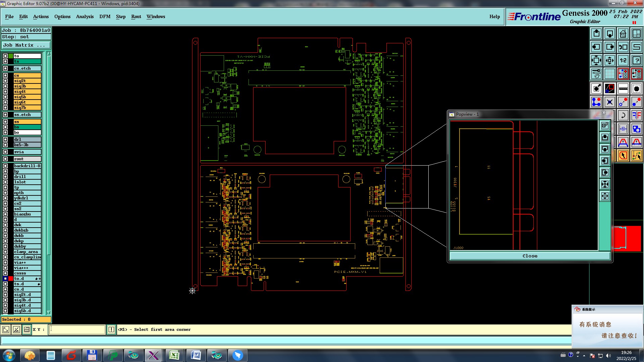Open the Job Matrix dropdown
Image resolution: width=644 pixels, height=362 pixels.
tap(26, 45)
